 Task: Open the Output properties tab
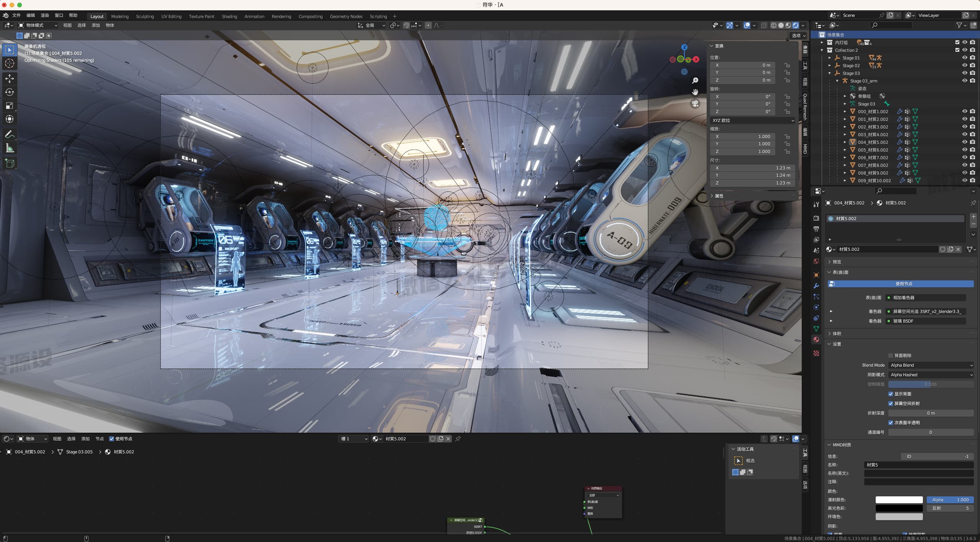pos(816,229)
